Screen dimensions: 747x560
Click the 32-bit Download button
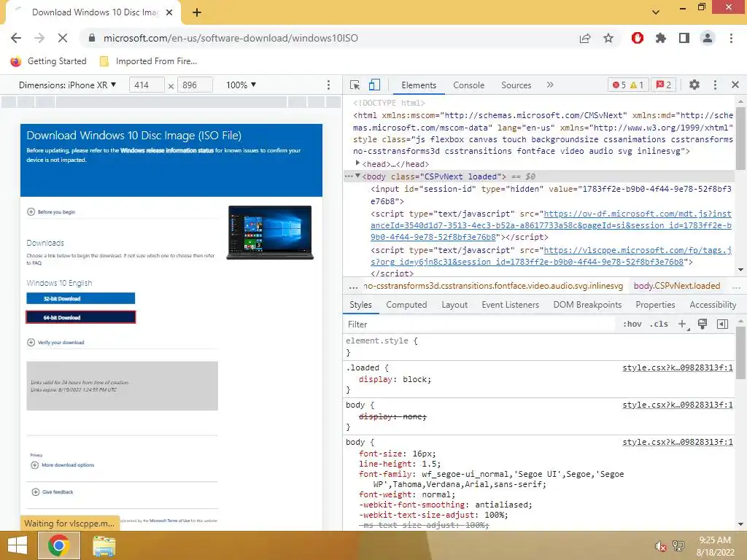coord(80,298)
